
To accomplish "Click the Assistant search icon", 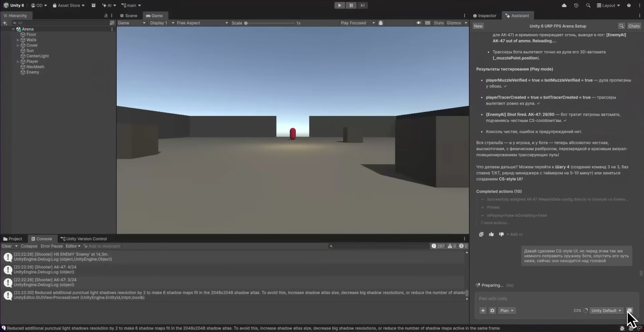I will point(621,26).
